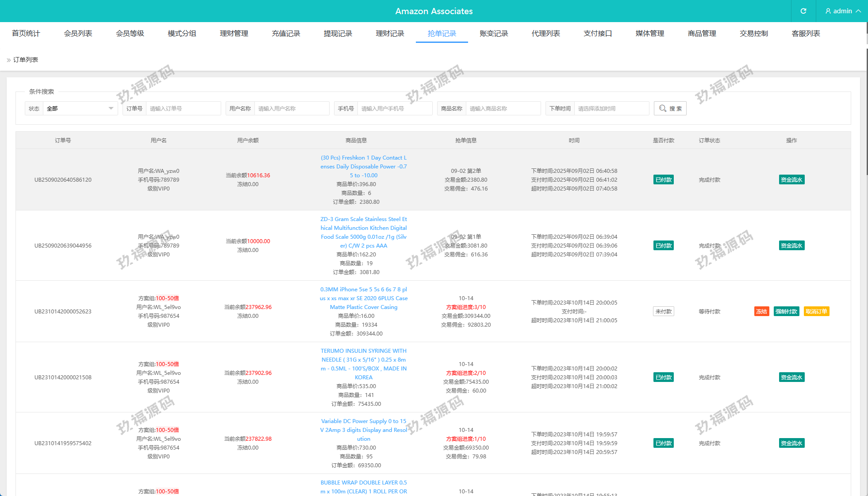Open the 下单时间 date picker field
Viewport: 868px width, 496px height.
pyautogui.click(x=611, y=108)
